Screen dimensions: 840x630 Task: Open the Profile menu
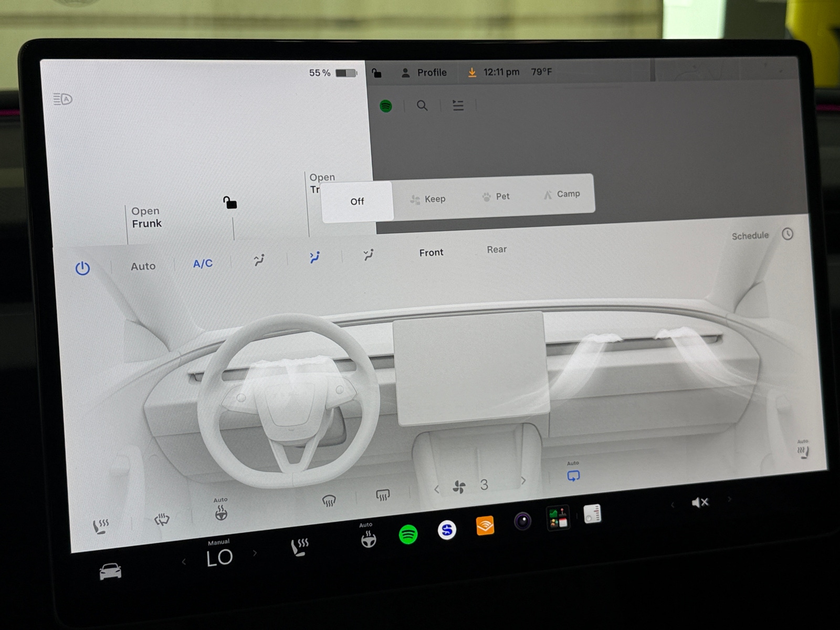(424, 72)
